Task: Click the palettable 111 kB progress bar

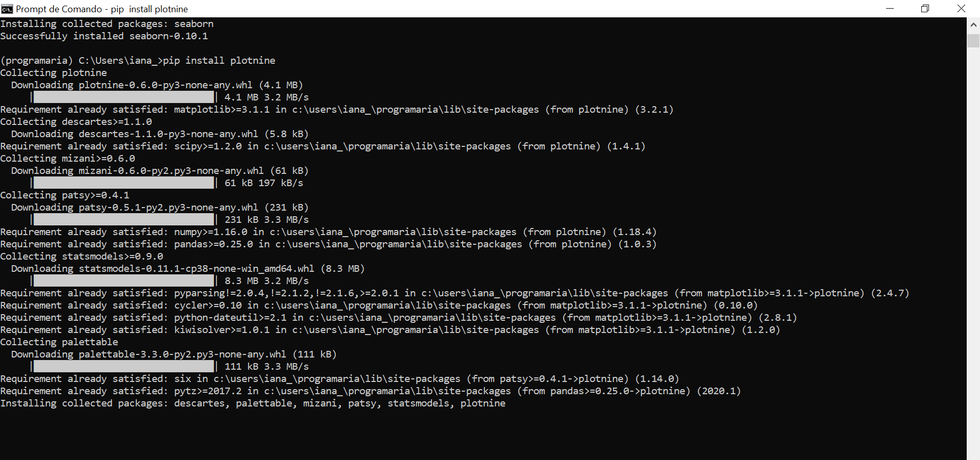Action: (124, 366)
